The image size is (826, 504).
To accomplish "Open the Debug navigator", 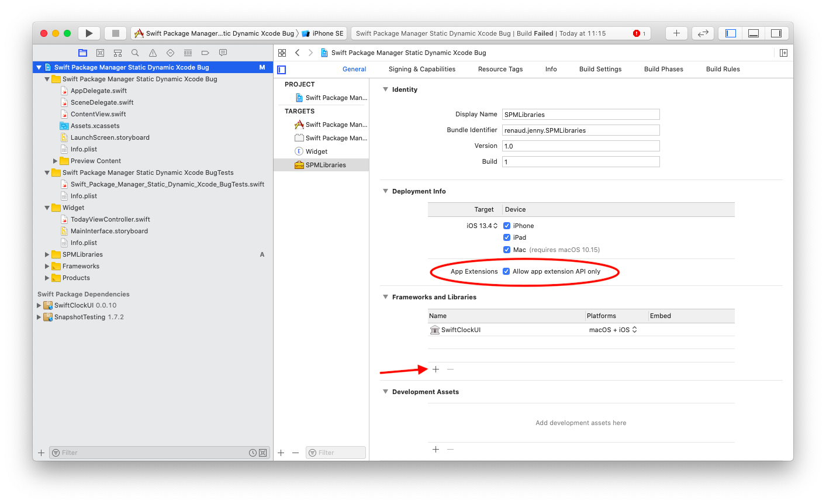I will click(x=188, y=53).
